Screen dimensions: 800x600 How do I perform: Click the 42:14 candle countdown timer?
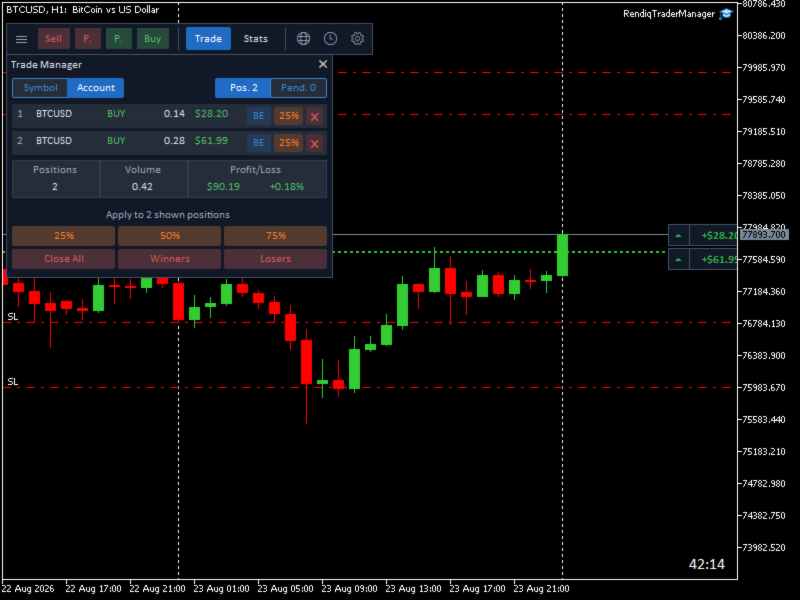point(707,564)
